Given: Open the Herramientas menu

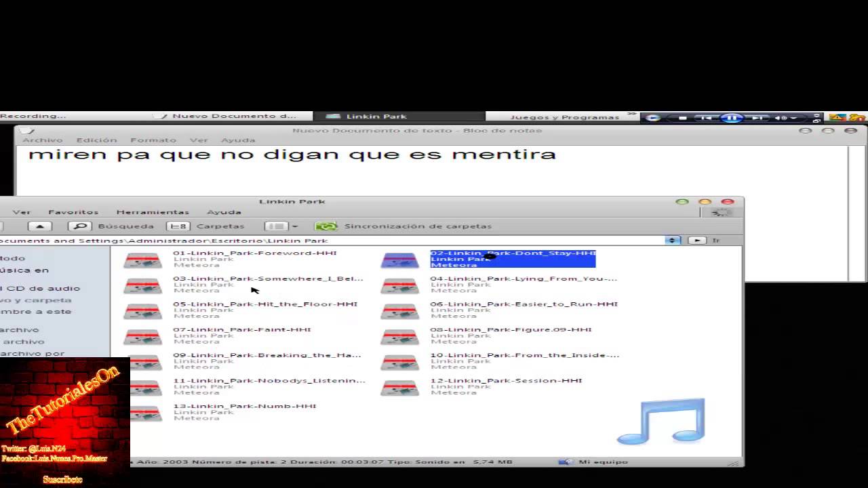Looking at the screenshot, I should click(x=153, y=212).
